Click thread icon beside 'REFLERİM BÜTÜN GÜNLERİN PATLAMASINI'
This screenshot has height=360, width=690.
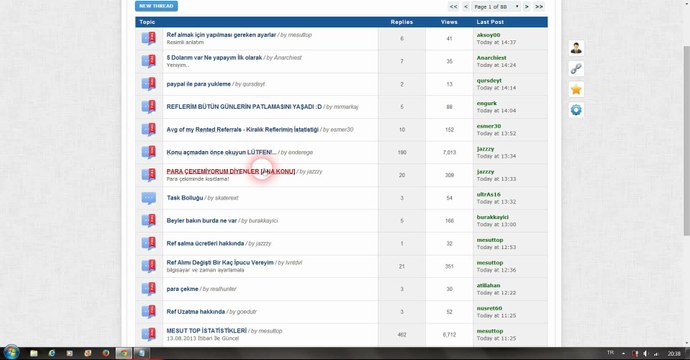(x=149, y=107)
